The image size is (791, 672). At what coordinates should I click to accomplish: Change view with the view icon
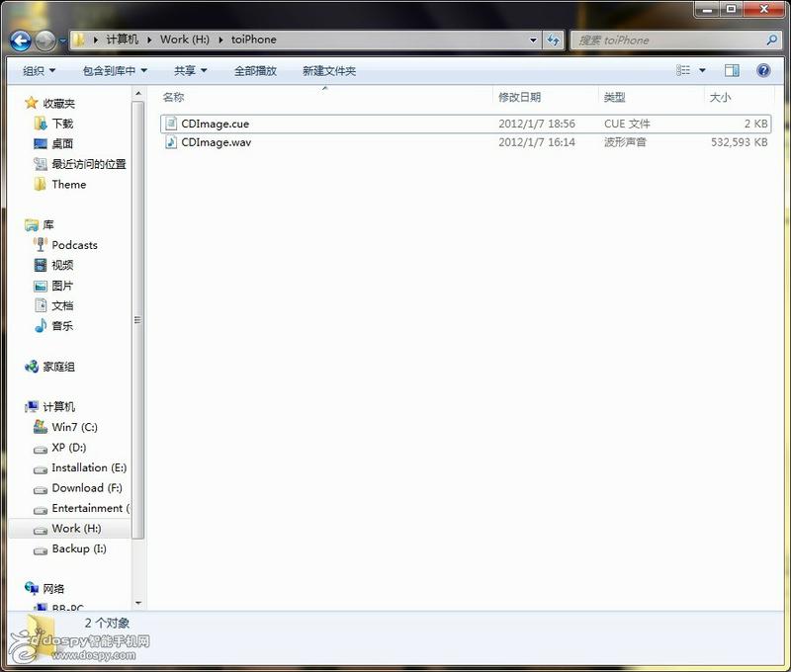(683, 70)
